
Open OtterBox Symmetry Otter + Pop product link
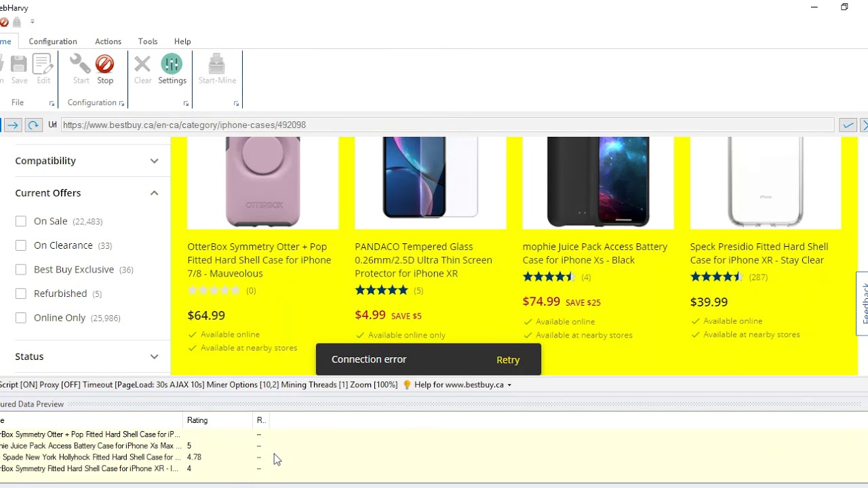[260, 260]
